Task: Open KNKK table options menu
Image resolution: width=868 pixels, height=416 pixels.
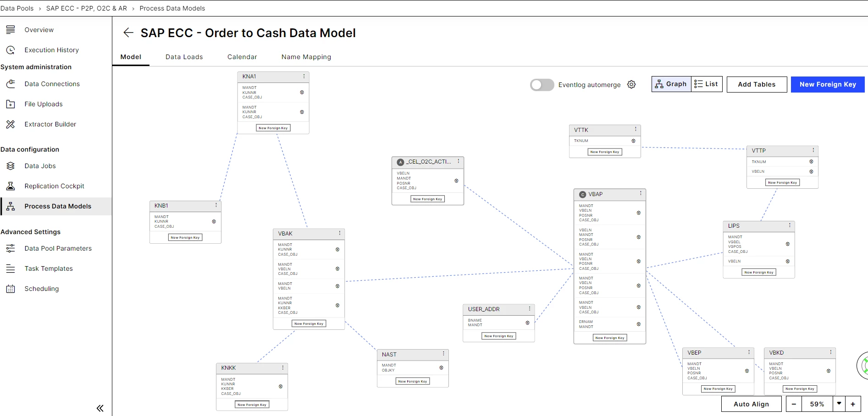Action: (283, 367)
